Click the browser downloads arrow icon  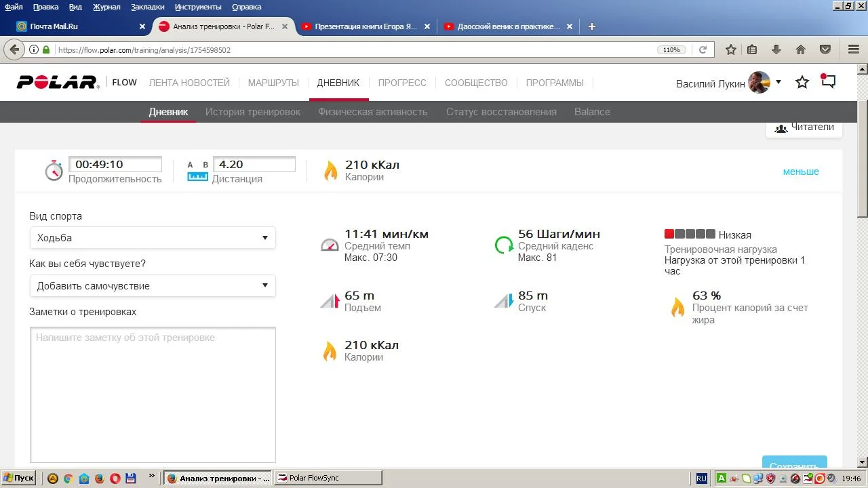click(x=776, y=49)
